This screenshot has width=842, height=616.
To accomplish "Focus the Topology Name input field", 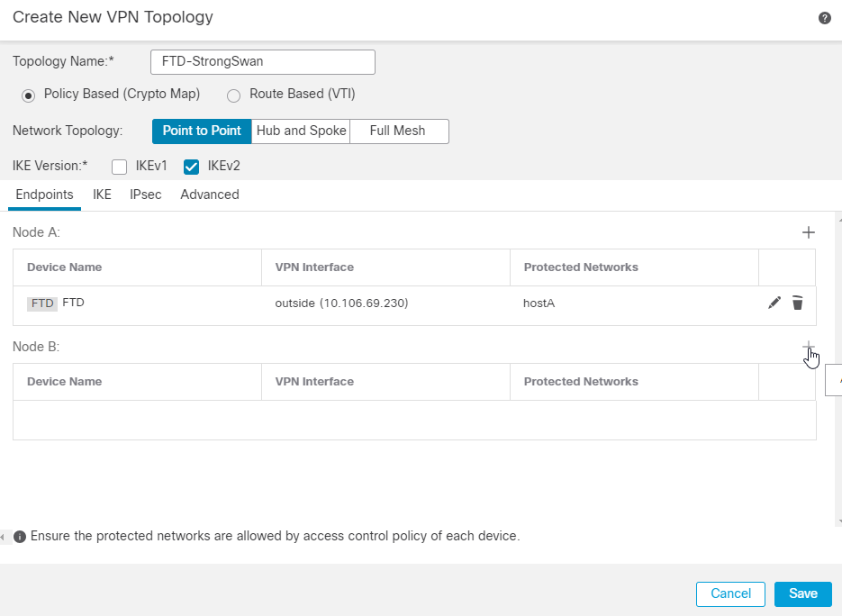I will click(263, 62).
